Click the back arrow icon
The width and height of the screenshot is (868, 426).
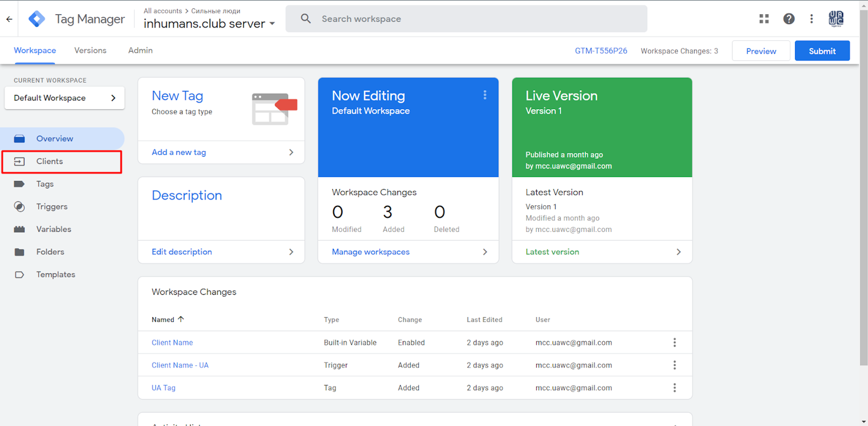9,19
